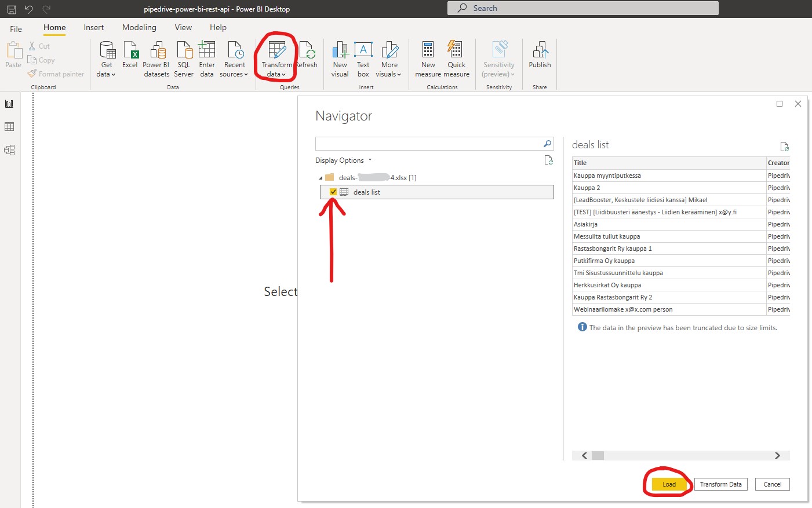Image resolution: width=812 pixels, height=508 pixels.
Task: Click the Transform Data button
Action: point(720,484)
